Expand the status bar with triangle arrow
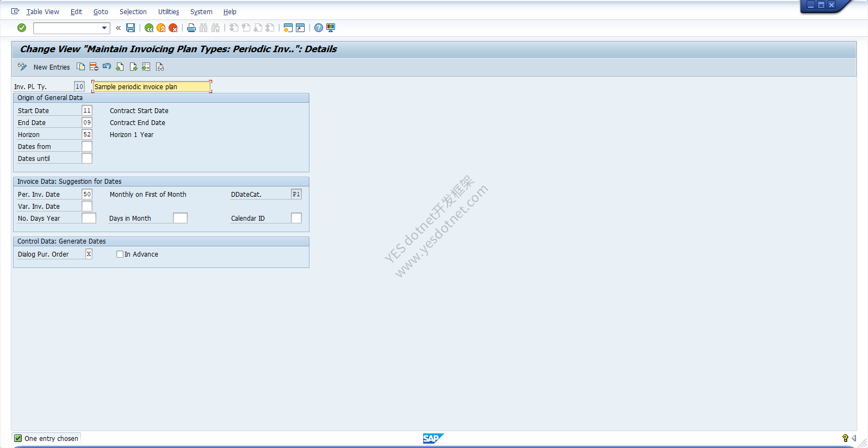The width and height of the screenshot is (868, 448). (854, 438)
